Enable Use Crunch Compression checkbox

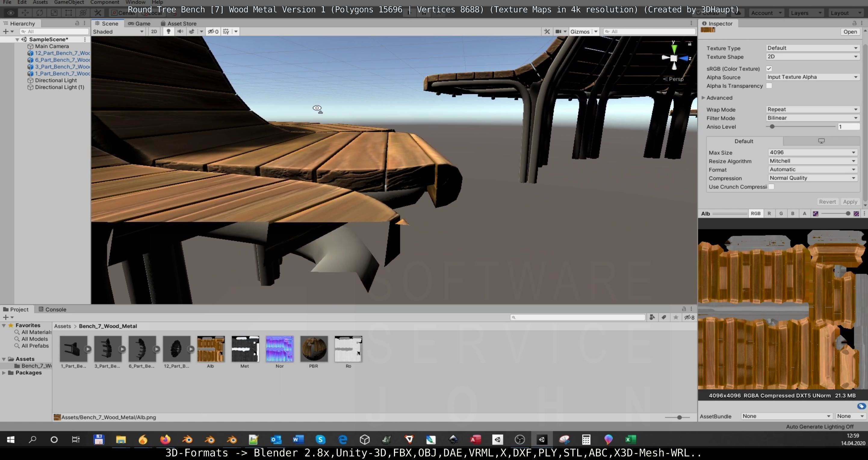(x=771, y=187)
